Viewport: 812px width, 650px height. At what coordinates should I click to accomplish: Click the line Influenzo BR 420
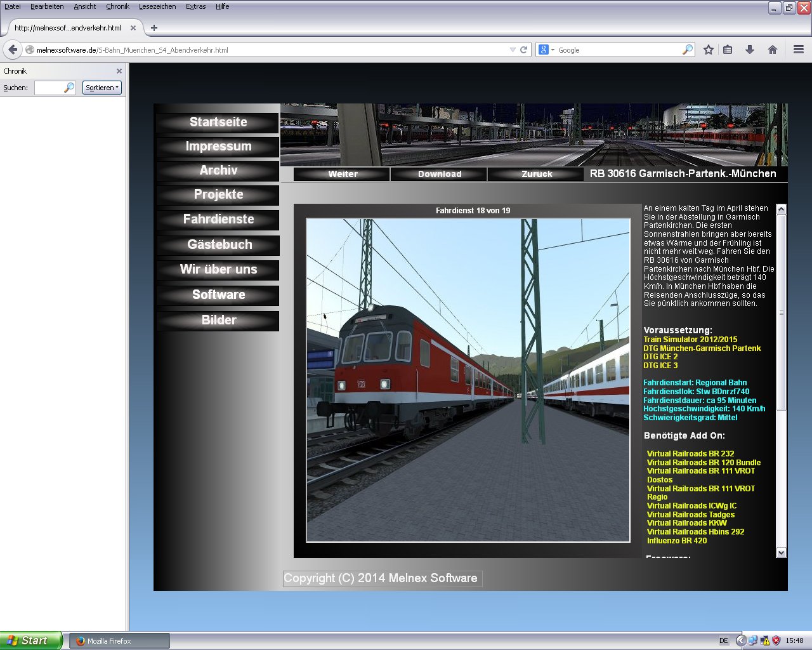coord(677,541)
